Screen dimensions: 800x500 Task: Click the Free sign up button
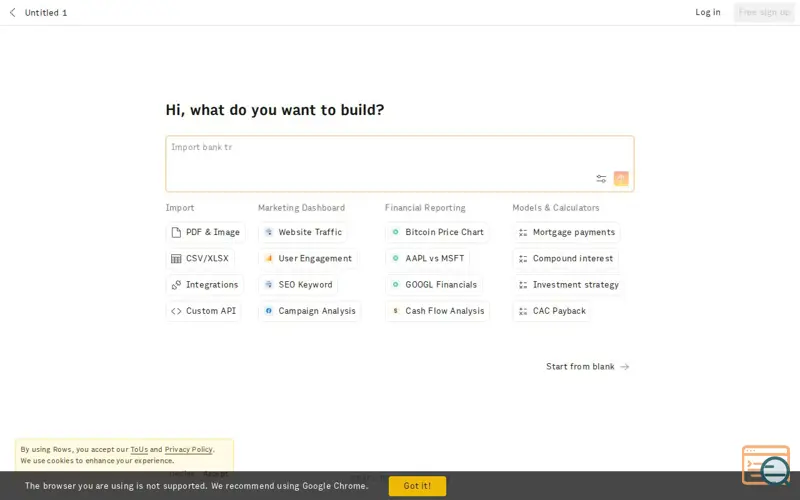764,12
